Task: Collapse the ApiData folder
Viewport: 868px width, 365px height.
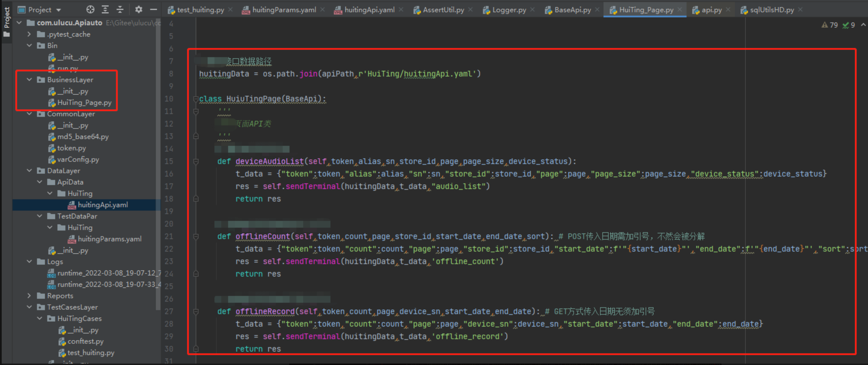Action: [40, 182]
